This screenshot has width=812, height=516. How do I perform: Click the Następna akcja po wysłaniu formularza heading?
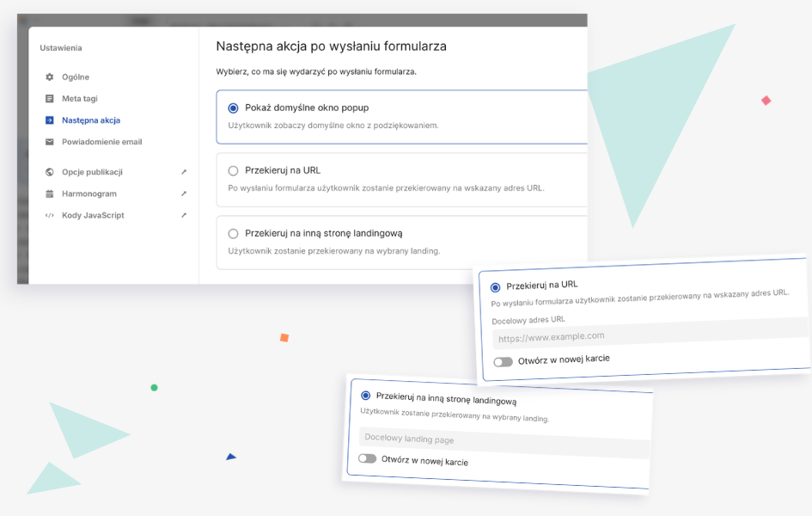tap(332, 46)
